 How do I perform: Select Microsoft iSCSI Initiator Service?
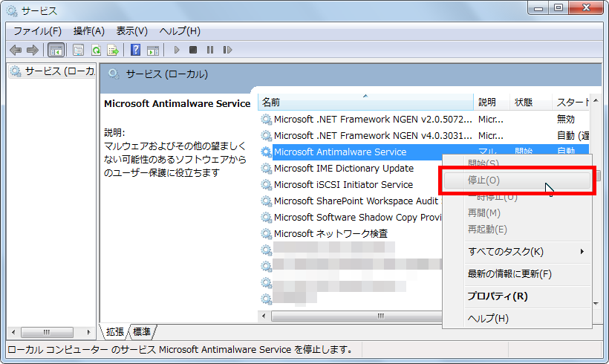click(343, 184)
